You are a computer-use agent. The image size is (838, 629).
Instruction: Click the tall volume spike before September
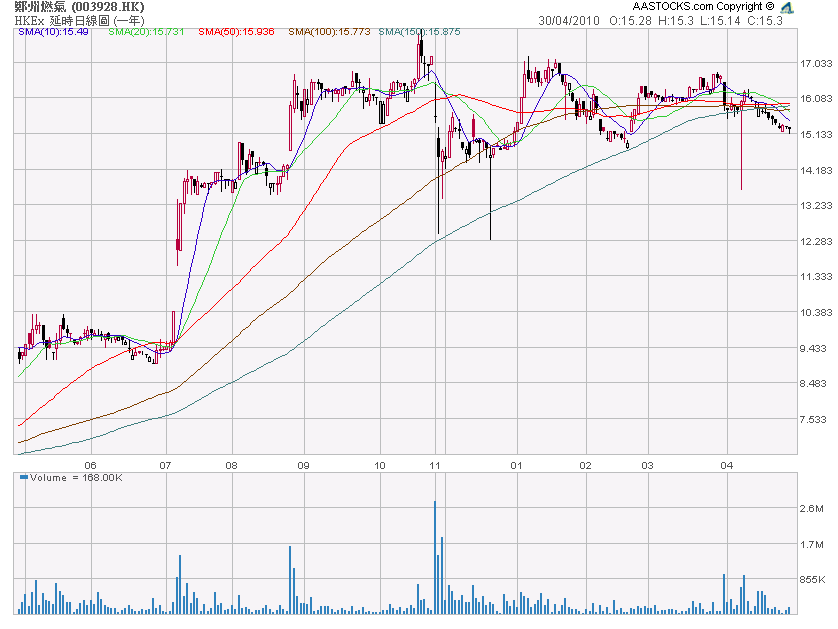[290, 579]
